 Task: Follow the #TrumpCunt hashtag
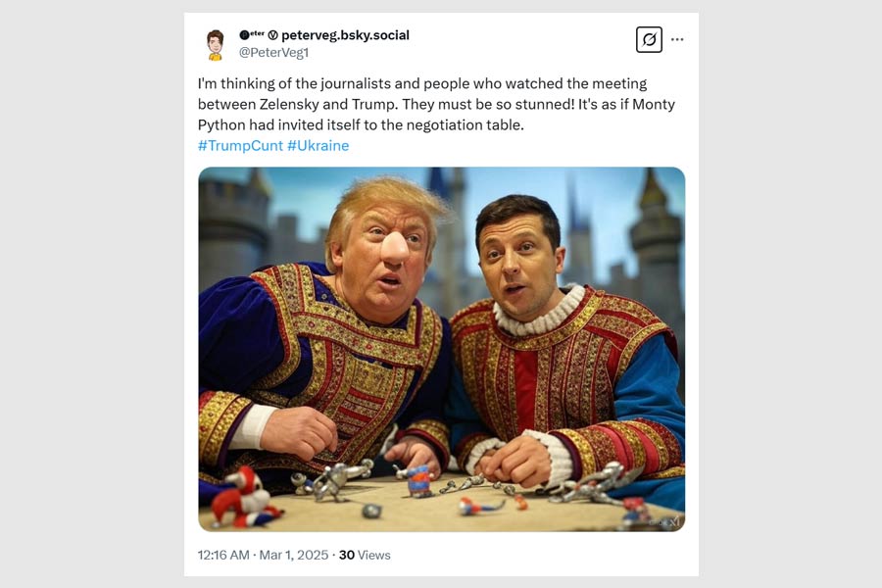240,146
